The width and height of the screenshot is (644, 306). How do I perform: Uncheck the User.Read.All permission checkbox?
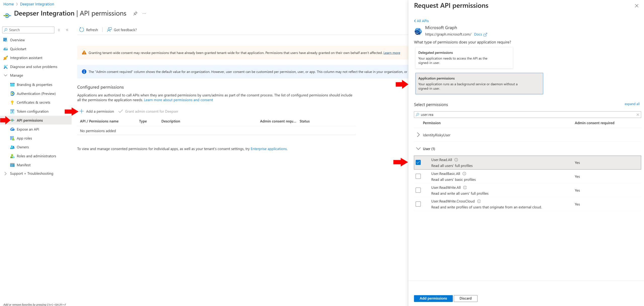click(418, 162)
